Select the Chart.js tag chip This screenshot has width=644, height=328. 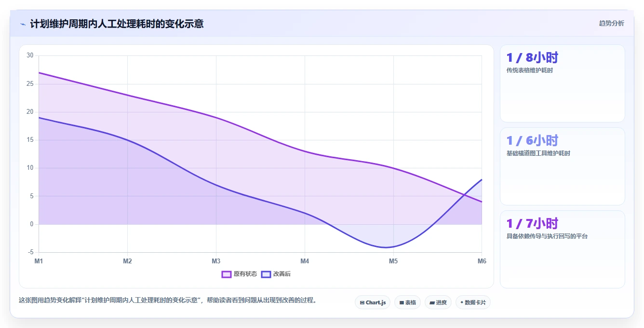[373, 302]
